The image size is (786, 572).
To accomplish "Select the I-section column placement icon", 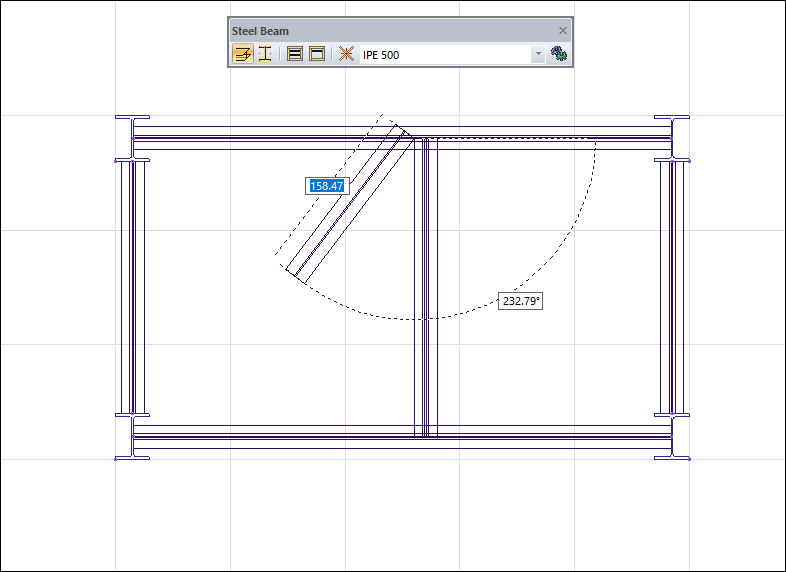I will coord(265,54).
